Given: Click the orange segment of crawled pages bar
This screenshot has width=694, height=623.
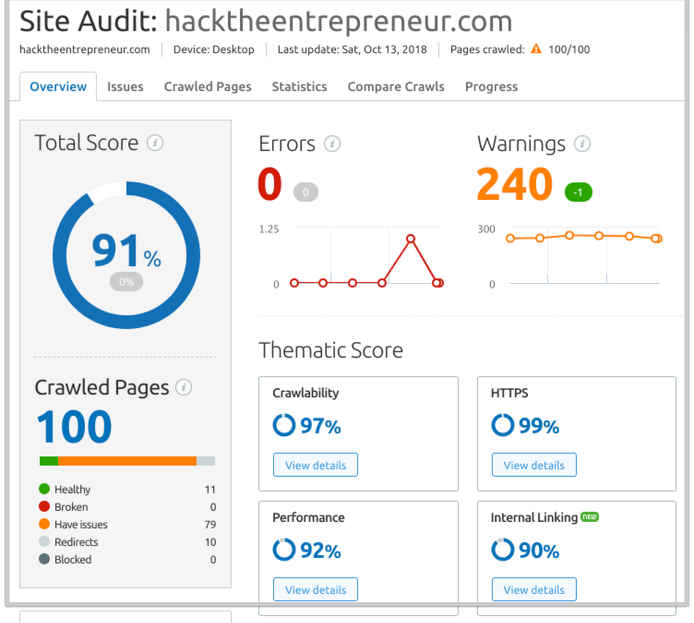Looking at the screenshot, I should click(127, 461).
